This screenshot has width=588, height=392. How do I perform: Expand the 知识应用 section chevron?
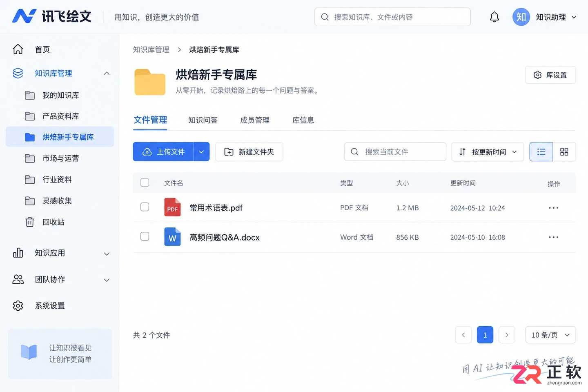(x=107, y=254)
